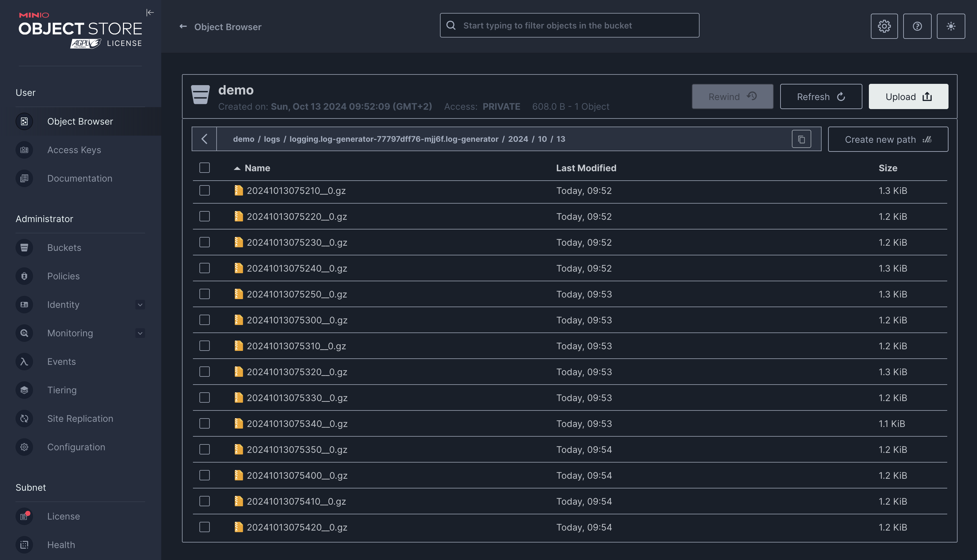Navigate to the logs breadcrumb folder
This screenshot has height=560, width=977.
coord(272,139)
